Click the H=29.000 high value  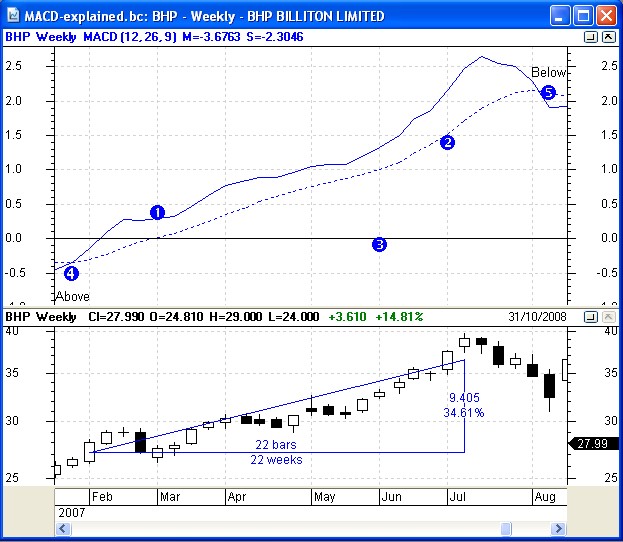tap(236, 317)
